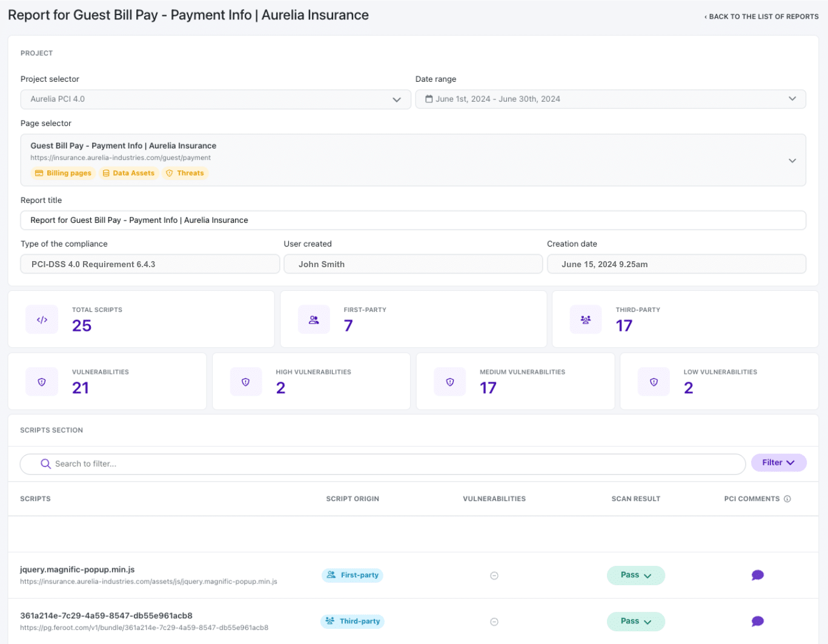Click the Threats tag
This screenshot has height=644, width=828.
(x=185, y=173)
